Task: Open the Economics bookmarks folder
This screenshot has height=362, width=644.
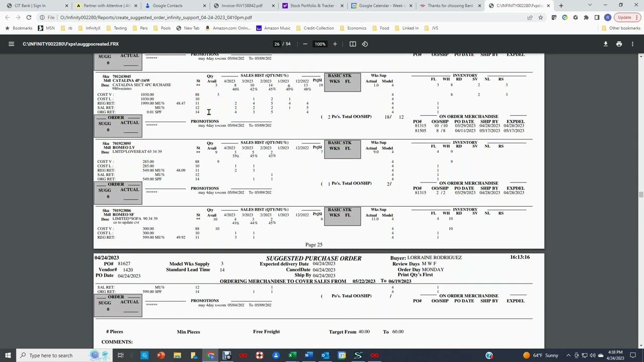Action: 353,28
